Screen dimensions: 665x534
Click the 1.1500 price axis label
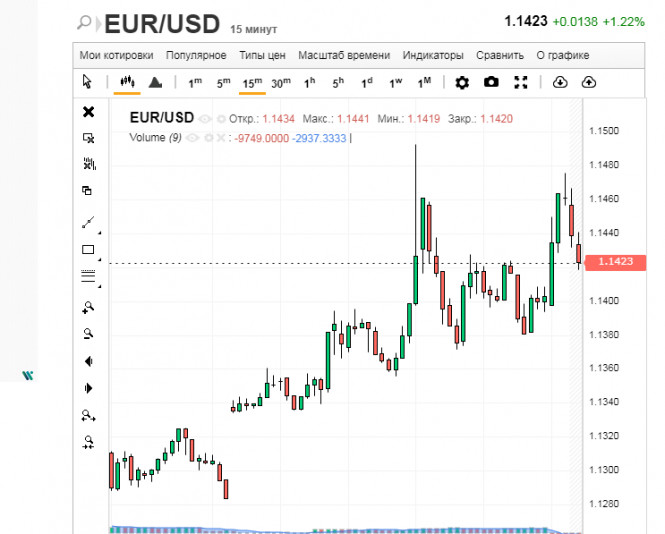click(604, 131)
